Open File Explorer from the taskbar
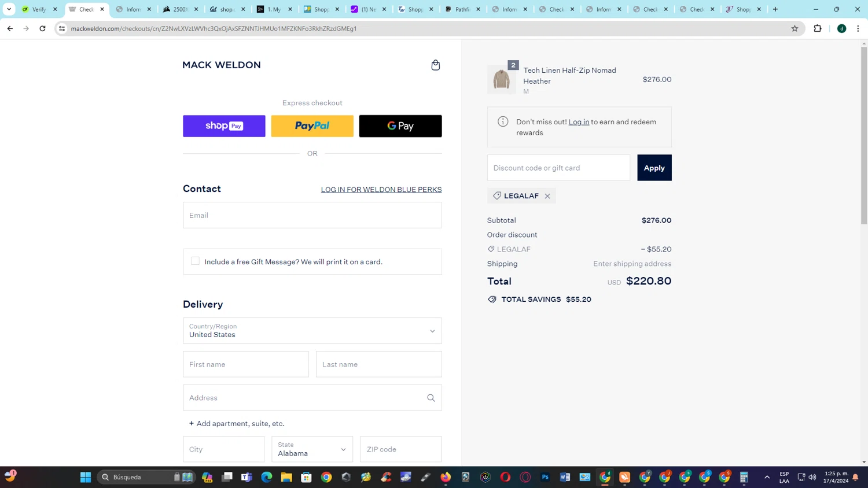The height and width of the screenshot is (488, 868). [286, 477]
